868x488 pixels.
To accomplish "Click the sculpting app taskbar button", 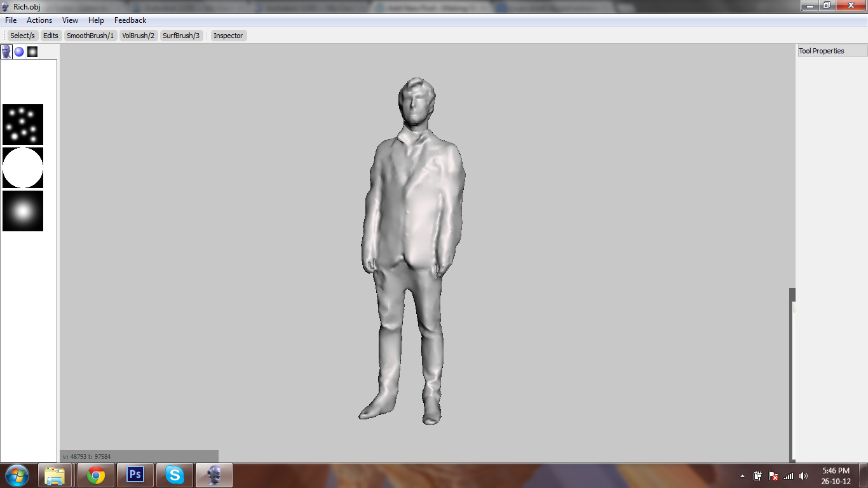I will pyautogui.click(x=214, y=475).
